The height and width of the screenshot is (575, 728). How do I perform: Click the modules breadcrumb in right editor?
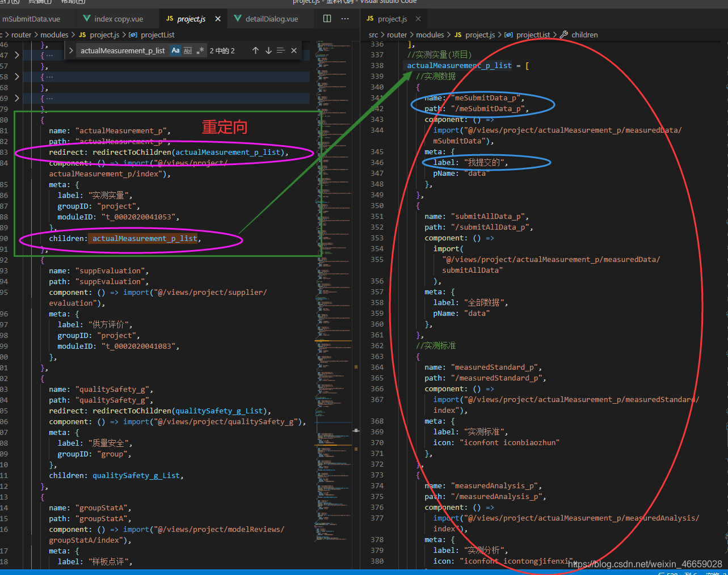430,35
